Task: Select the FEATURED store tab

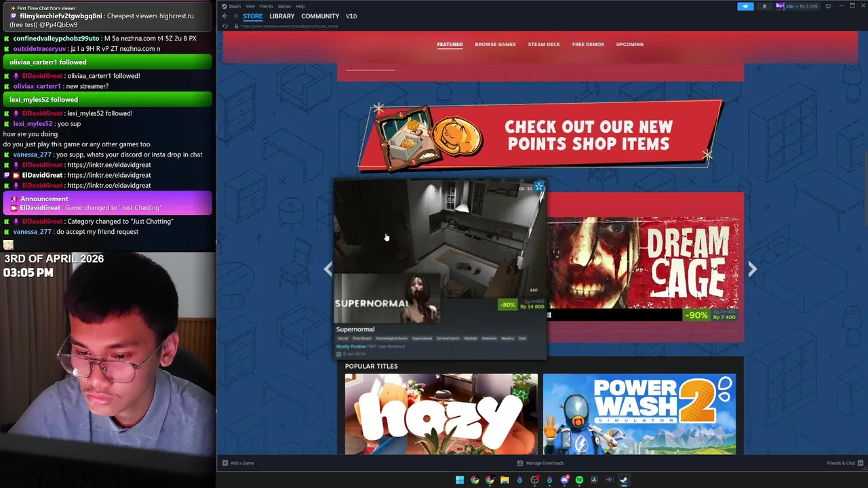Action: click(450, 44)
